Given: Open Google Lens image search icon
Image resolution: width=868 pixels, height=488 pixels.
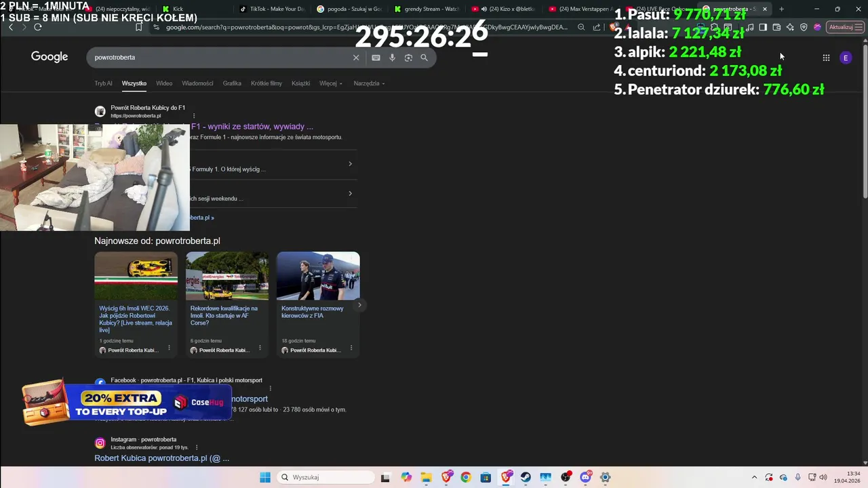Looking at the screenshot, I should [408, 58].
